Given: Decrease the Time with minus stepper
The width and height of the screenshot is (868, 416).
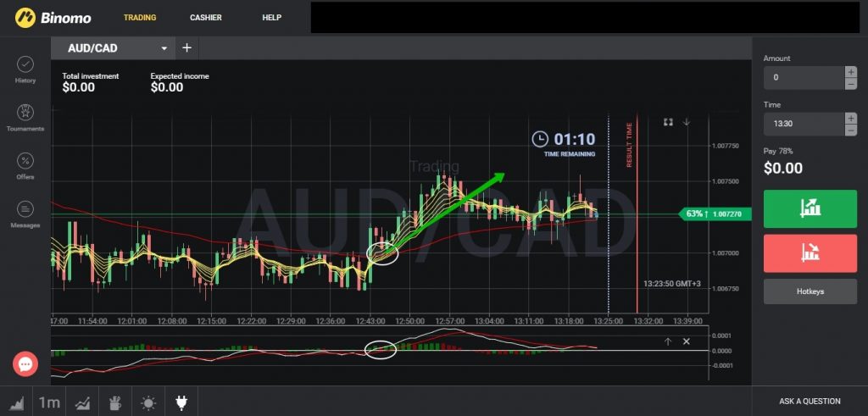Looking at the screenshot, I should (851, 130).
